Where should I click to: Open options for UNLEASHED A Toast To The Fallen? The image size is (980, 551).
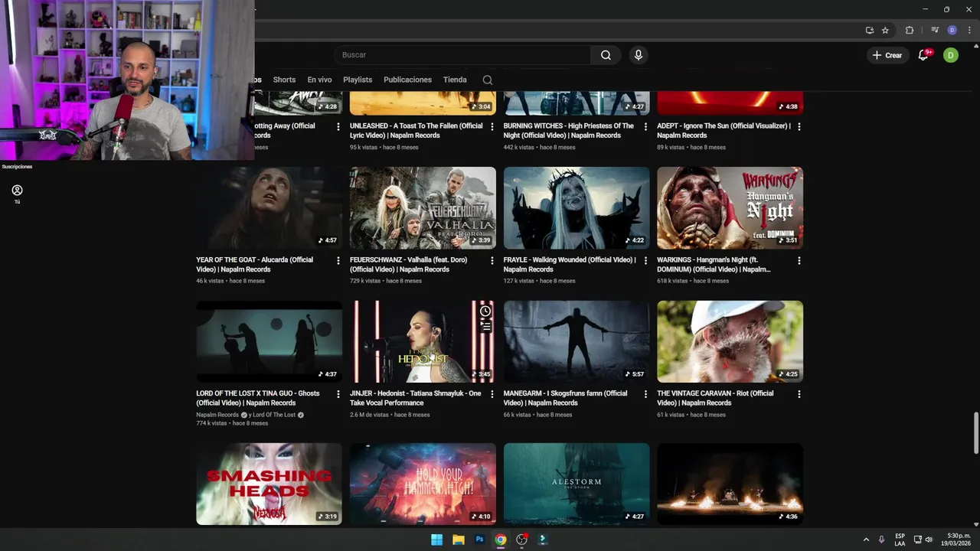coord(492,127)
